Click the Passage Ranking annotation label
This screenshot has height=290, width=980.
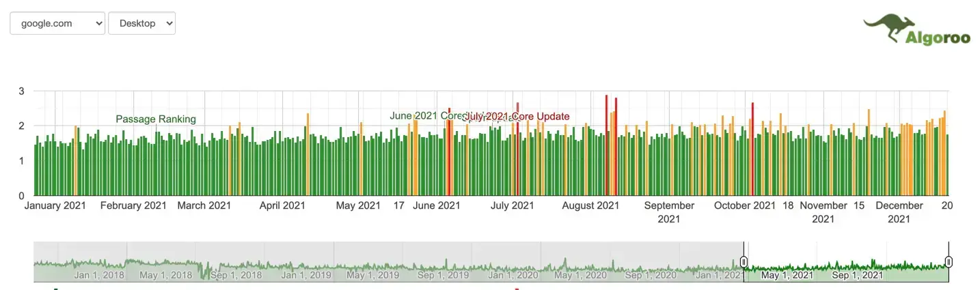click(x=156, y=119)
